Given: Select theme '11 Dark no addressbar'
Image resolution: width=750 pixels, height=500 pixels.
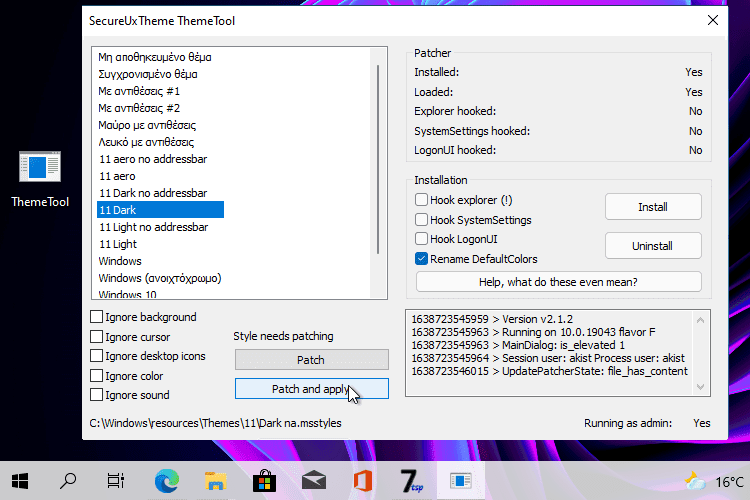Looking at the screenshot, I should 153,193.
